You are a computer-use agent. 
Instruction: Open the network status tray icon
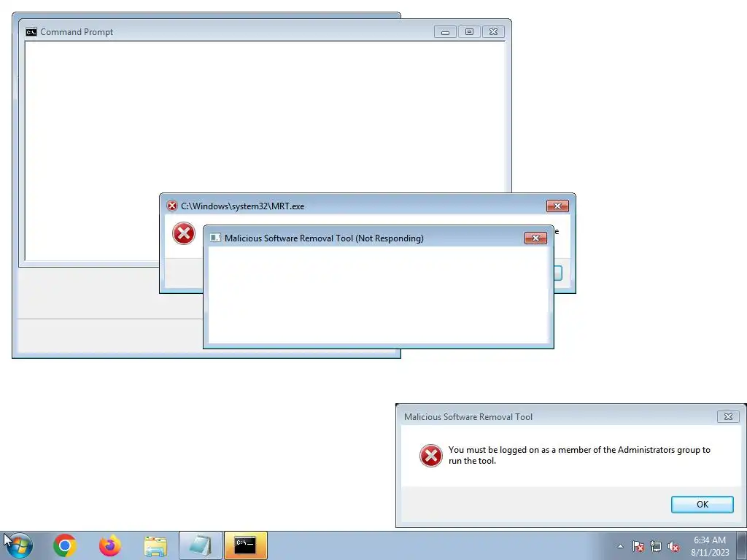[x=656, y=546]
